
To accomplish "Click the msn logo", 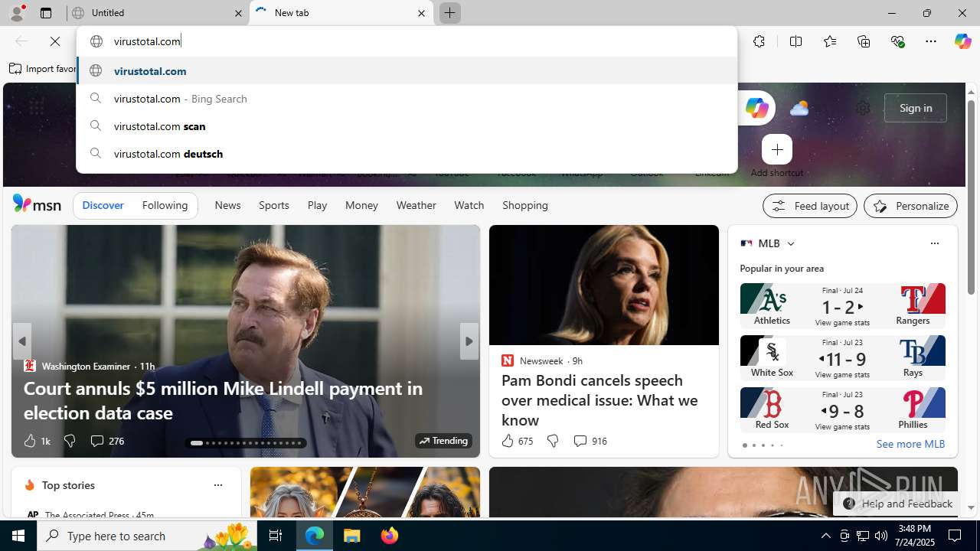I will tap(37, 204).
